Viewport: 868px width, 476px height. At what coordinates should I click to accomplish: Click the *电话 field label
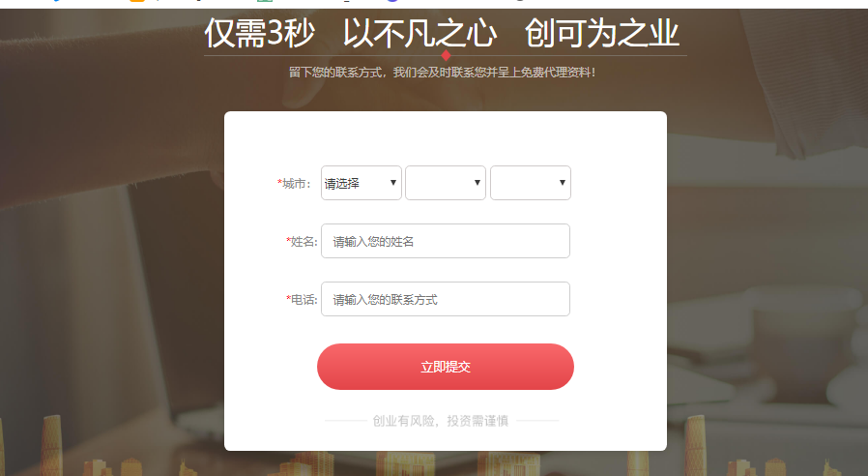tap(302, 300)
